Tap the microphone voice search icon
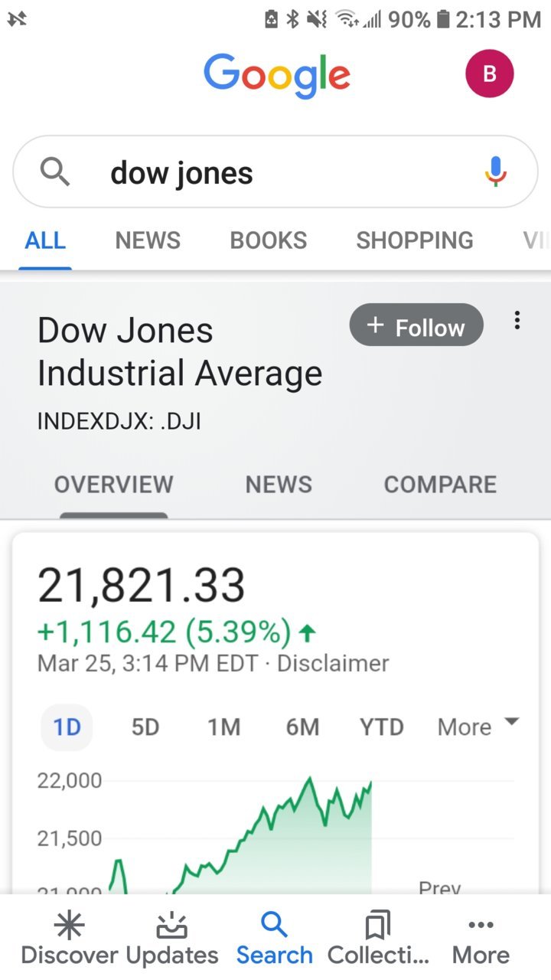 click(x=496, y=171)
